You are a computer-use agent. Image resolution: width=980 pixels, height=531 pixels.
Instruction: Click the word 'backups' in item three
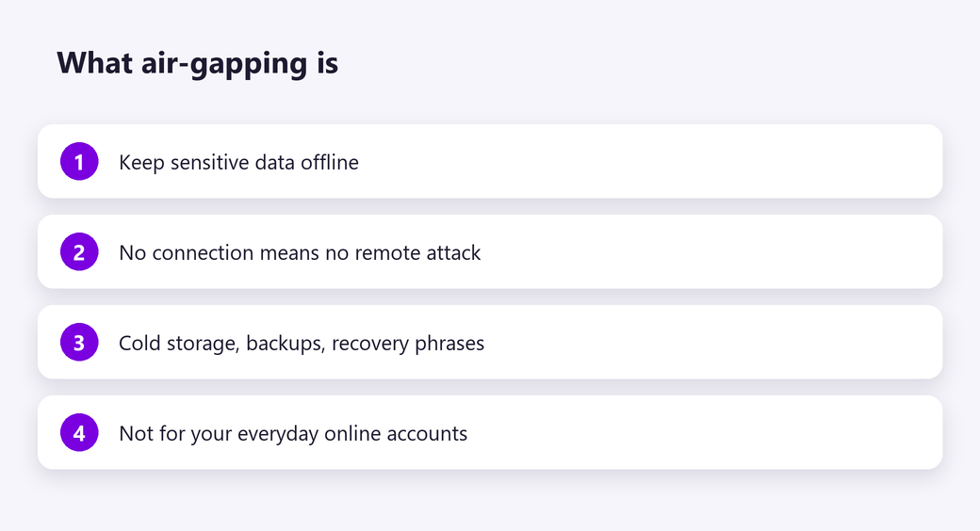pos(286,343)
